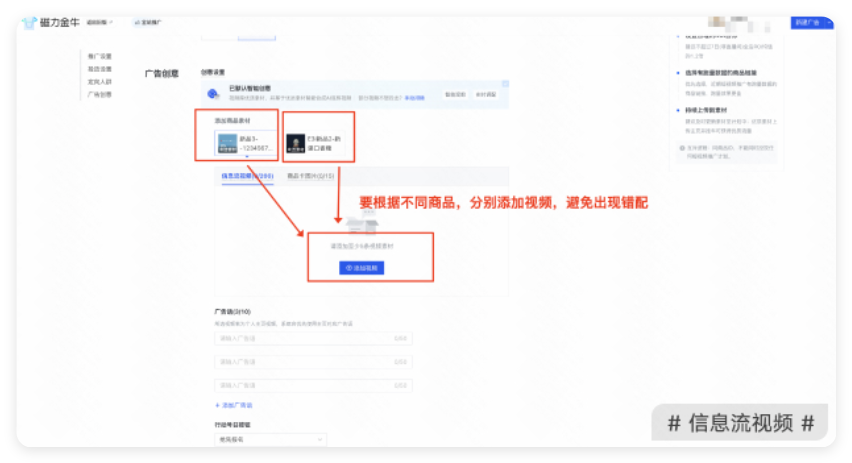Click the blue 添加视频 button
Screen dimensions: 852x463
pyautogui.click(x=361, y=268)
